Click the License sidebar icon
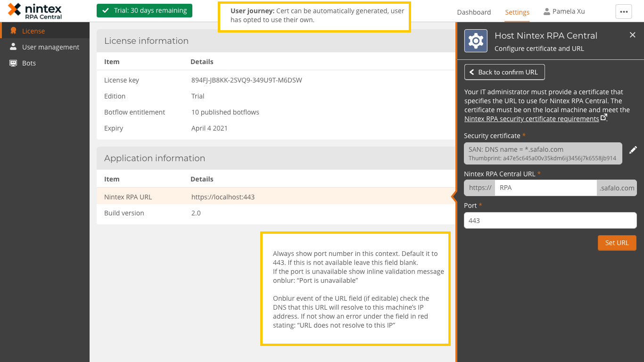The image size is (644, 362). pyautogui.click(x=13, y=31)
